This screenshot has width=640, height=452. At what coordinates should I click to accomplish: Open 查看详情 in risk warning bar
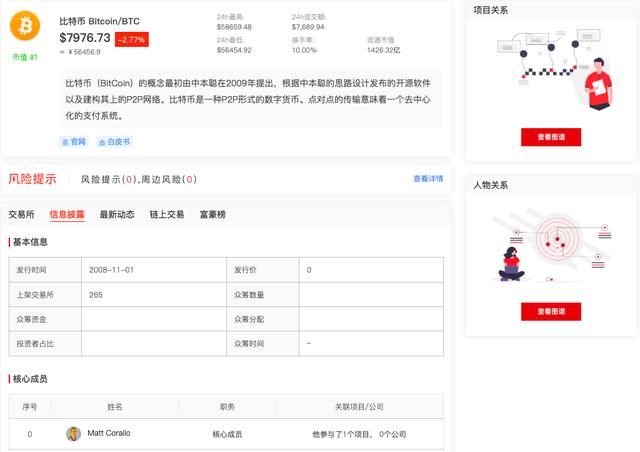click(428, 179)
